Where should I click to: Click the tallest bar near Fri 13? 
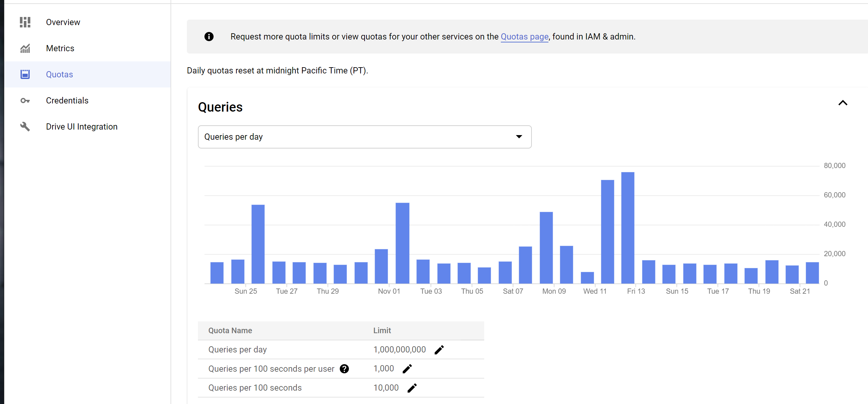[628, 228]
